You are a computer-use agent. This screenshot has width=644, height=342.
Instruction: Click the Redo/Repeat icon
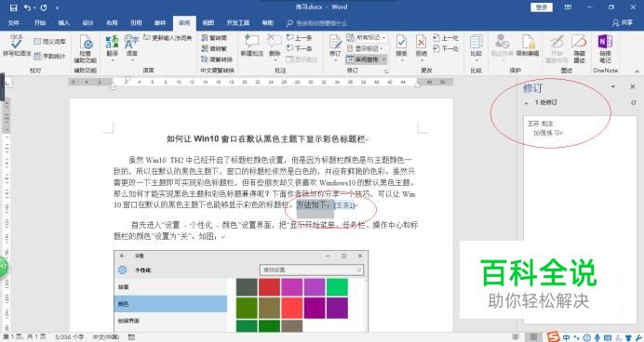[43, 7]
